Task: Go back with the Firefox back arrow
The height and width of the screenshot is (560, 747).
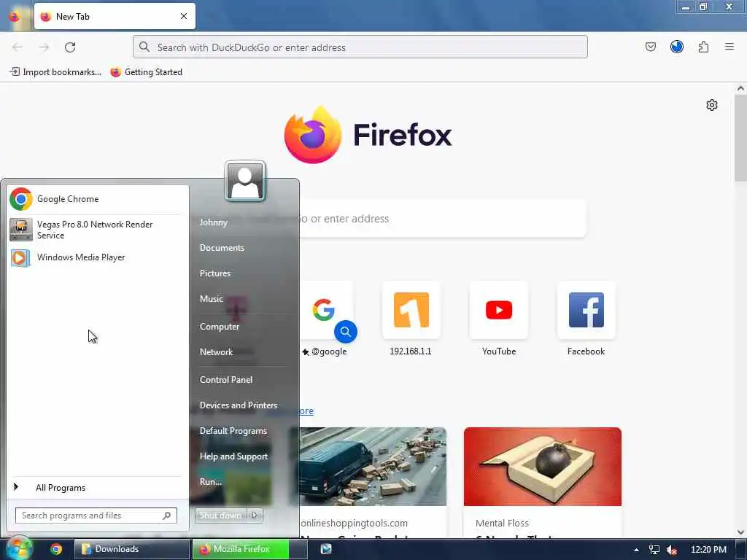Action: pos(18,47)
